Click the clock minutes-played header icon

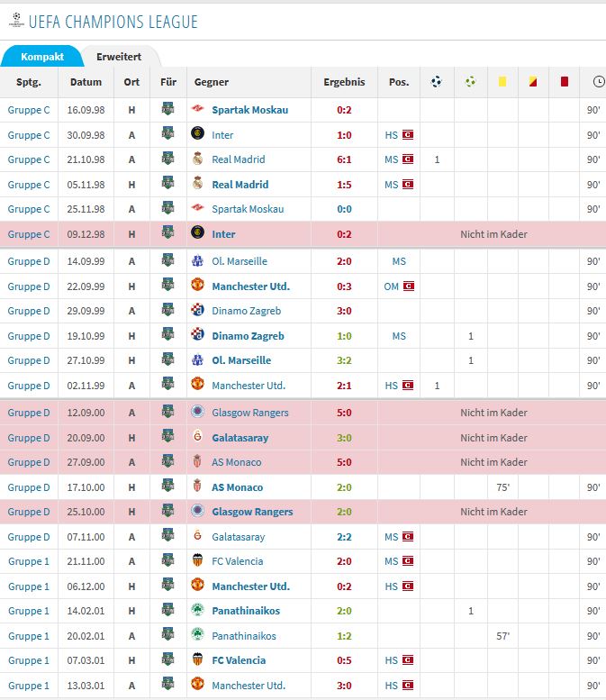599,82
